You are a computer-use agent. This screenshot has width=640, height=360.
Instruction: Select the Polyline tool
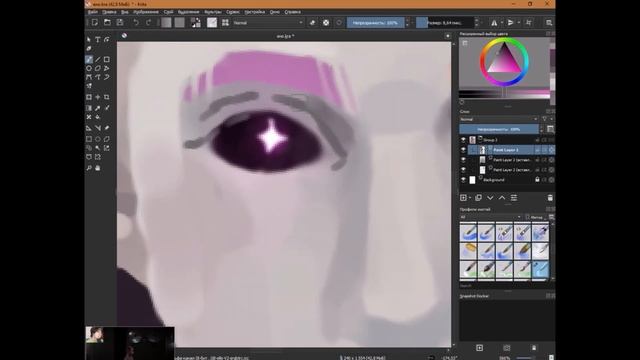107,69
